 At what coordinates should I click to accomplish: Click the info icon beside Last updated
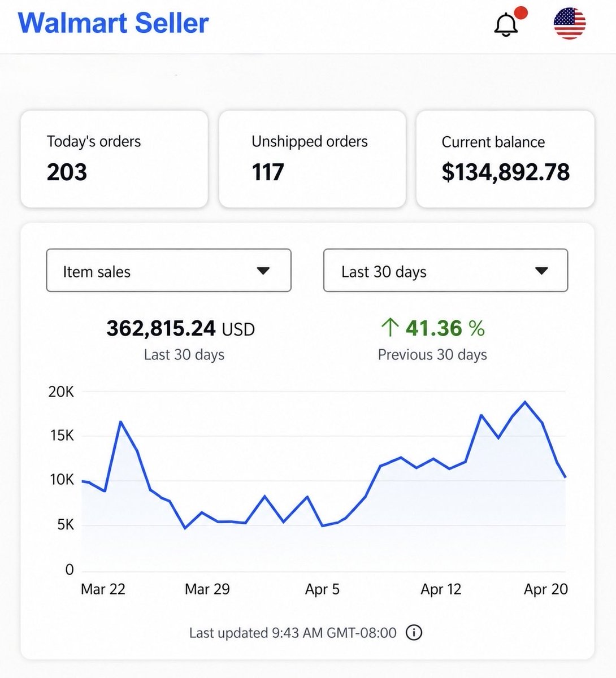(414, 632)
